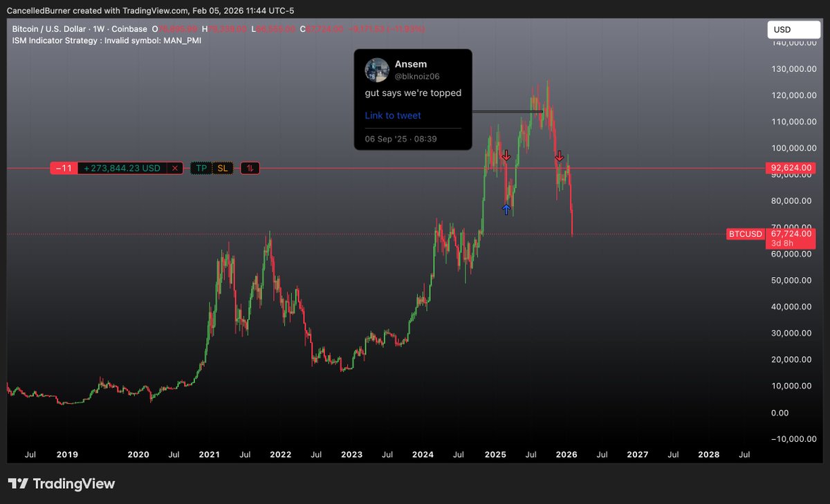Click the 2024 label on time axis
The height and width of the screenshot is (504, 830).
(x=423, y=455)
